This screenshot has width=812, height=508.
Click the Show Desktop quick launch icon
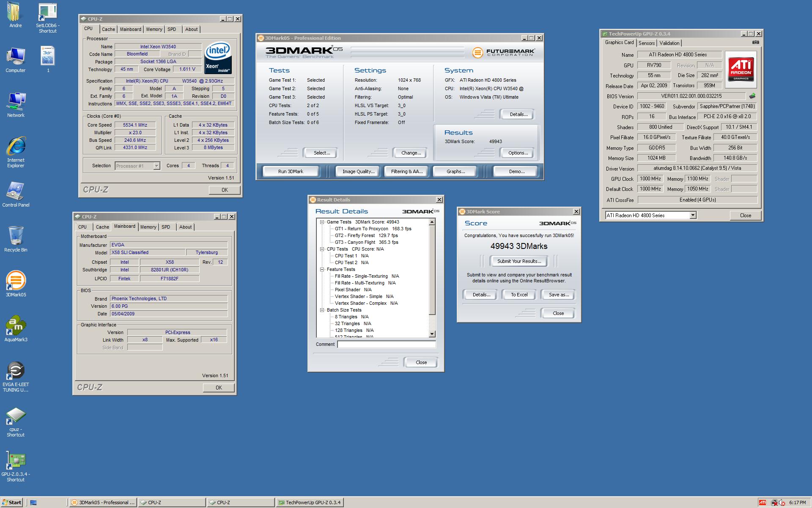pos(33,502)
